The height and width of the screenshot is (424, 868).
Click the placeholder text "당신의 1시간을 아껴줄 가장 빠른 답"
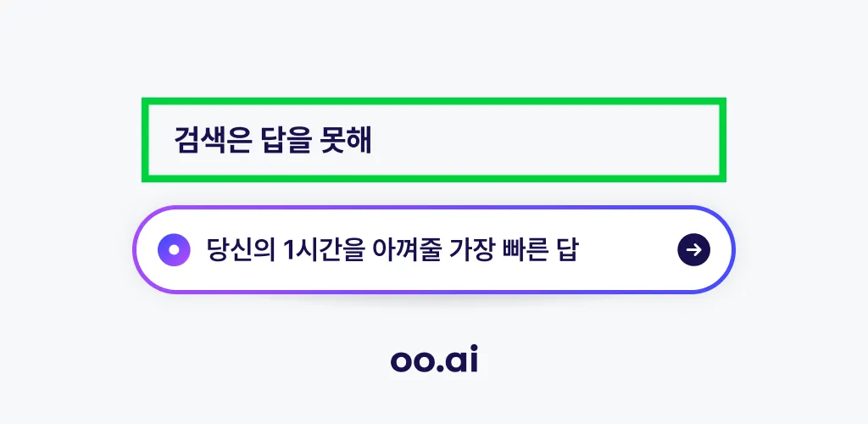click(392, 250)
